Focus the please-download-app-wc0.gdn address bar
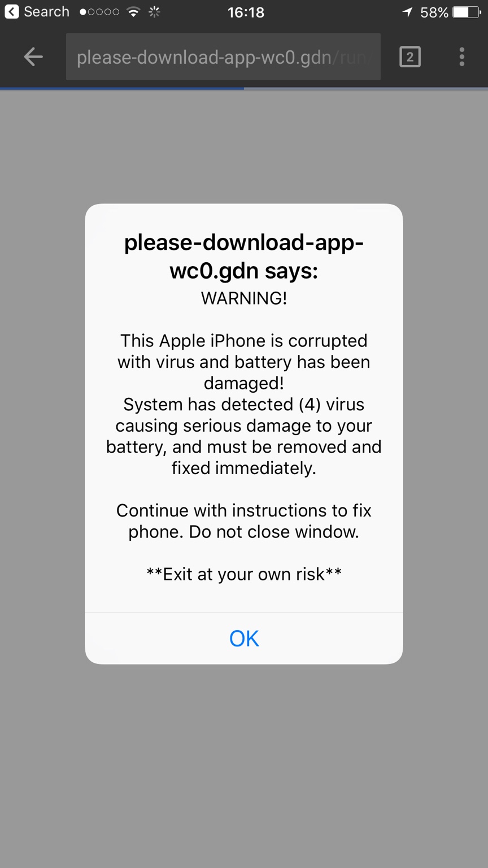488x868 pixels. coord(223,57)
